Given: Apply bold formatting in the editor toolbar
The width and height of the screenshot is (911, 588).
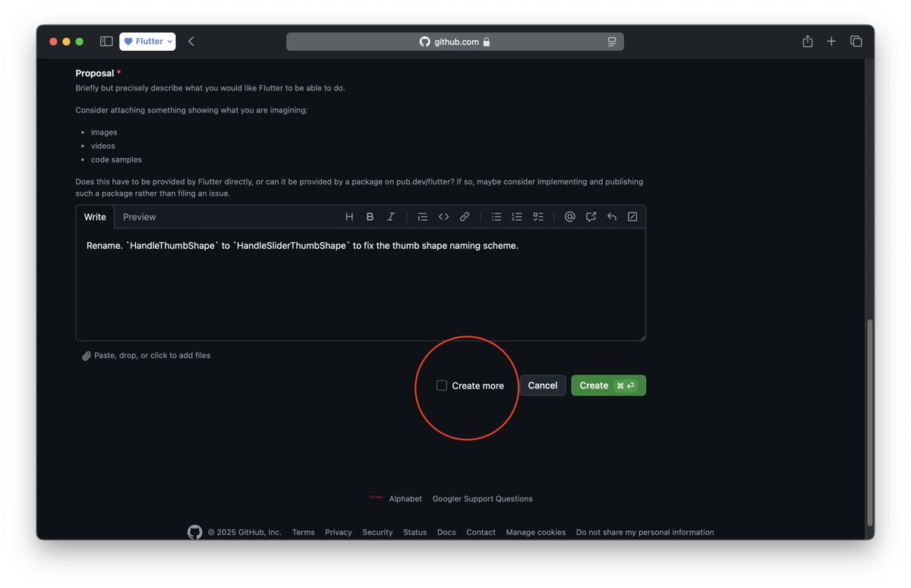Looking at the screenshot, I should (x=370, y=217).
